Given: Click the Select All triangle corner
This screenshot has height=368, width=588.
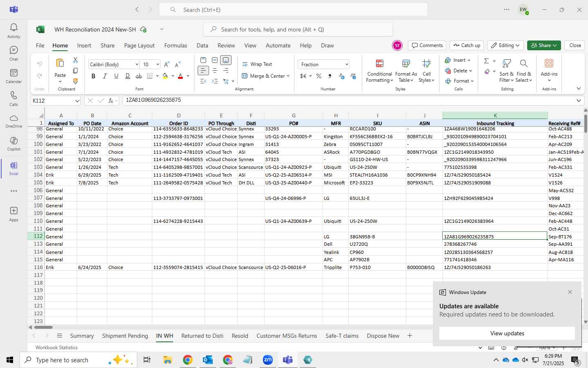Looking at the screenshot, I should [41, 116].
